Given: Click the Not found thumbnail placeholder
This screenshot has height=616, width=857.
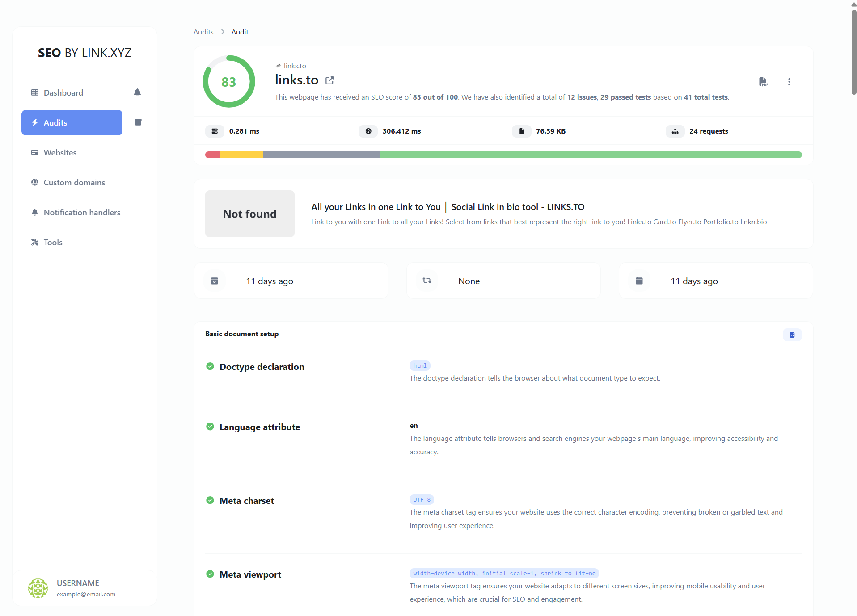Looking at the screenshot, I should (x=250, y=214).
